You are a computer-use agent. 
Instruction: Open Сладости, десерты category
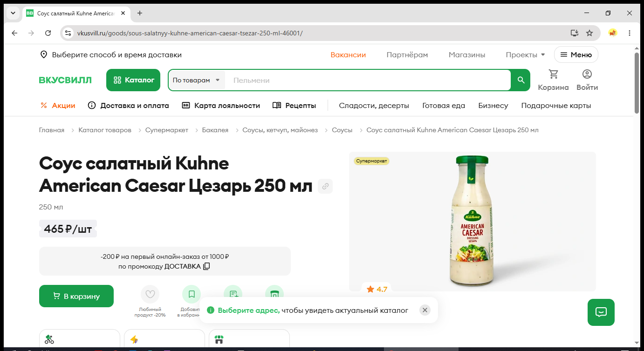pos(374,106)
